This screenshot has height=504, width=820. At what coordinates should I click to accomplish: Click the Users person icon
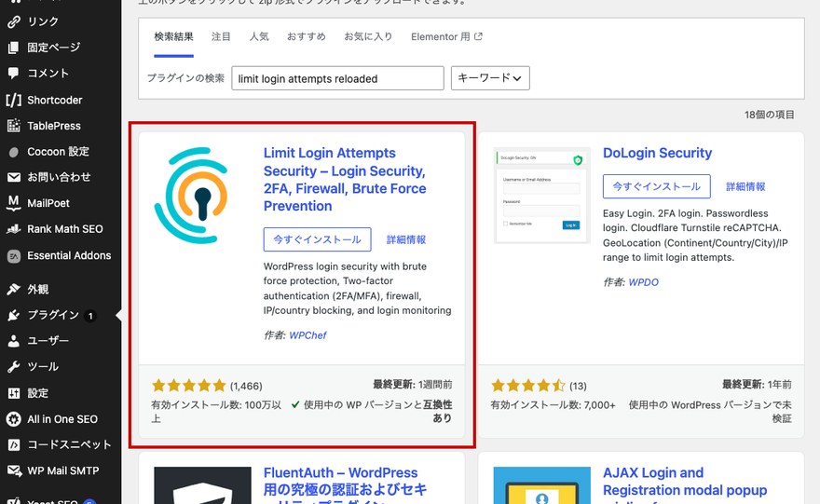coord(14,341)
